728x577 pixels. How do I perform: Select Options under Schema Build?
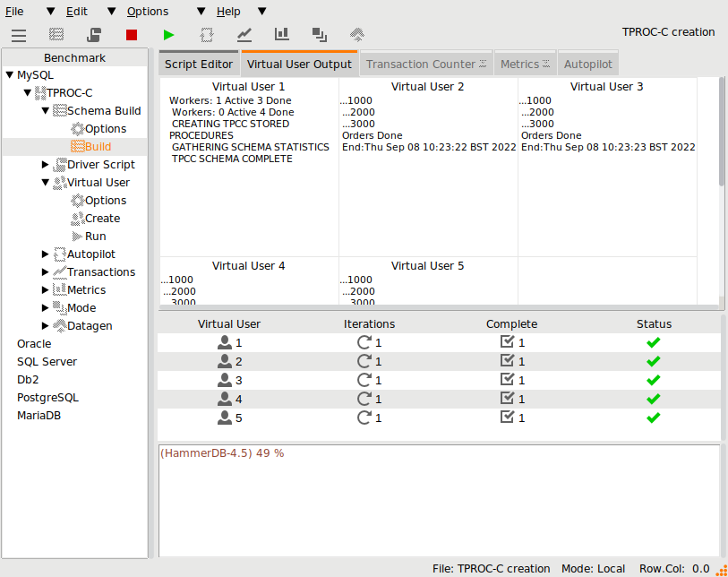pos(106,129)
